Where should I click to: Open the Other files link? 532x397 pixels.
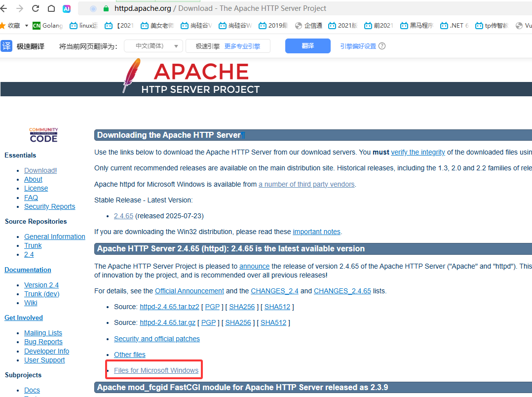(130, 355)
